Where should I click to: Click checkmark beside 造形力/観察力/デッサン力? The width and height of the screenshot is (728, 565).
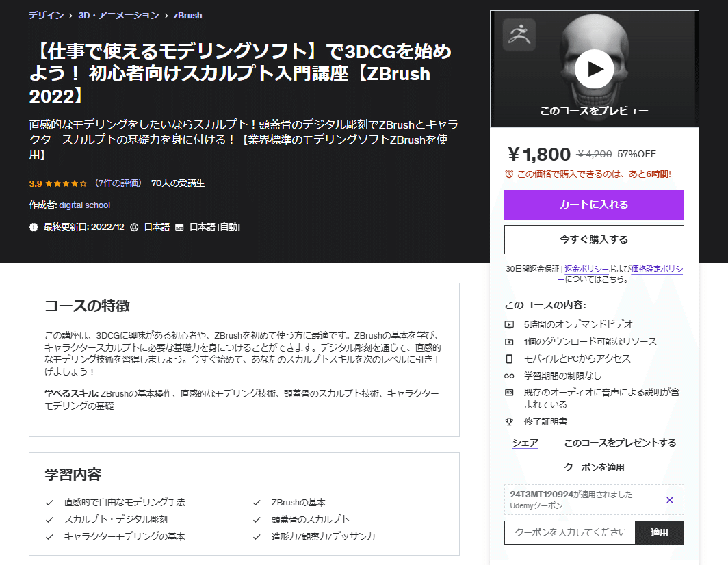click(257, 537)
